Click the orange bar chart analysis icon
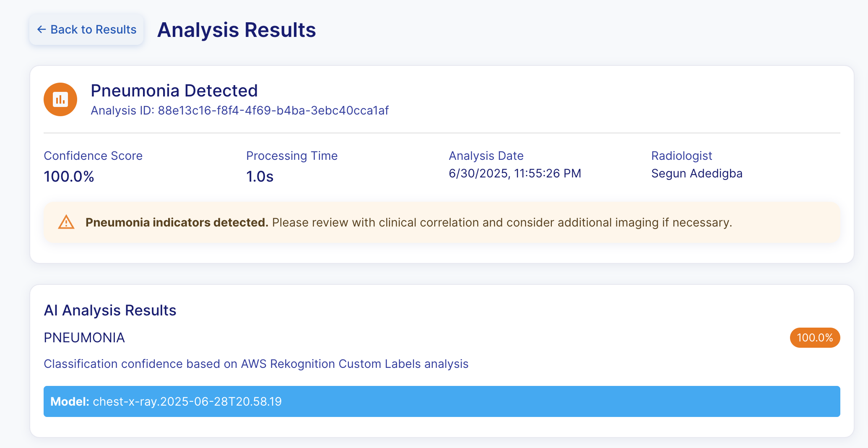 click(x=60, y=99)
